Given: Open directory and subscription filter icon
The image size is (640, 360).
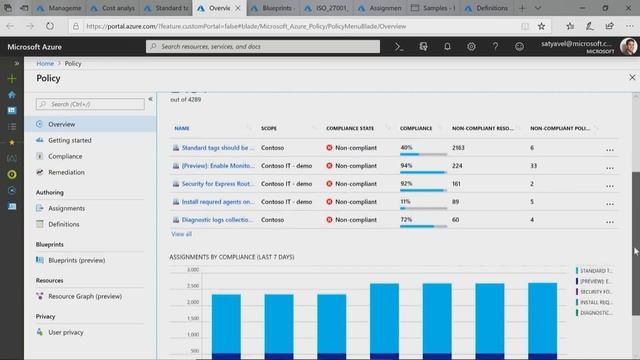Looking at the screenshot, I should (x=423, y=47).
